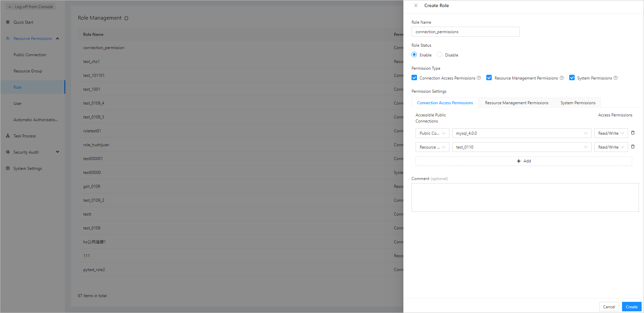Close the Create Role panel with X
The width and height of the screenshot is (644, 313).
[x=416, y=5]
